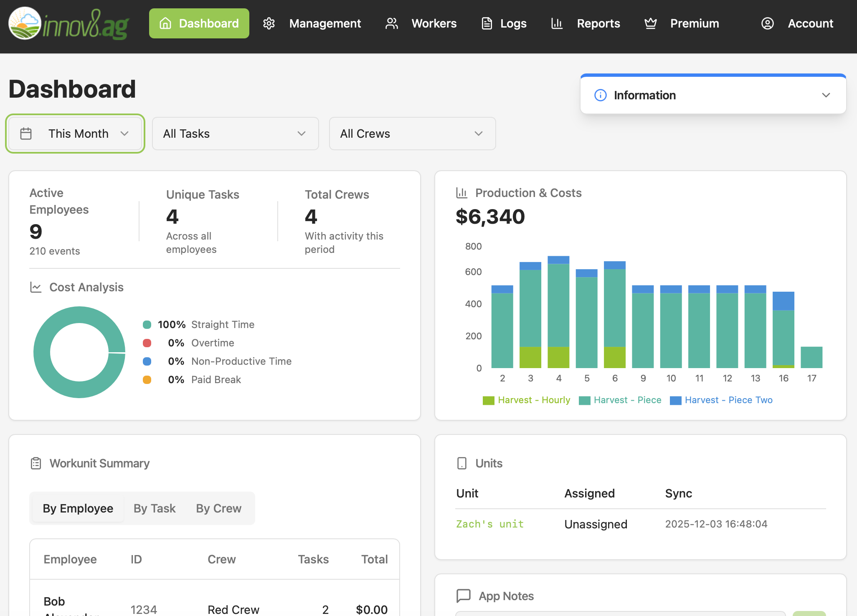
Task: Toggle Harvest - Hourly legend series
Action: (527, 400)
